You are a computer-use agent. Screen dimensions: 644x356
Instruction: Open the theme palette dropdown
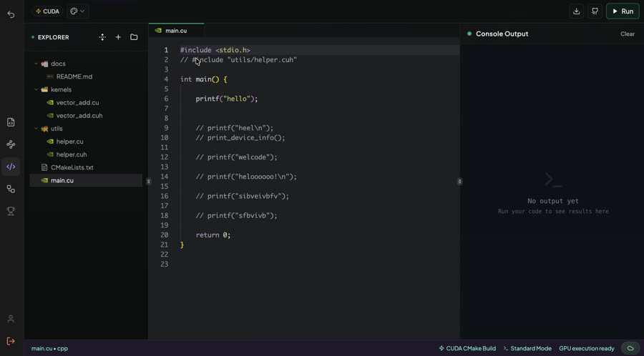tap(77, 11)
